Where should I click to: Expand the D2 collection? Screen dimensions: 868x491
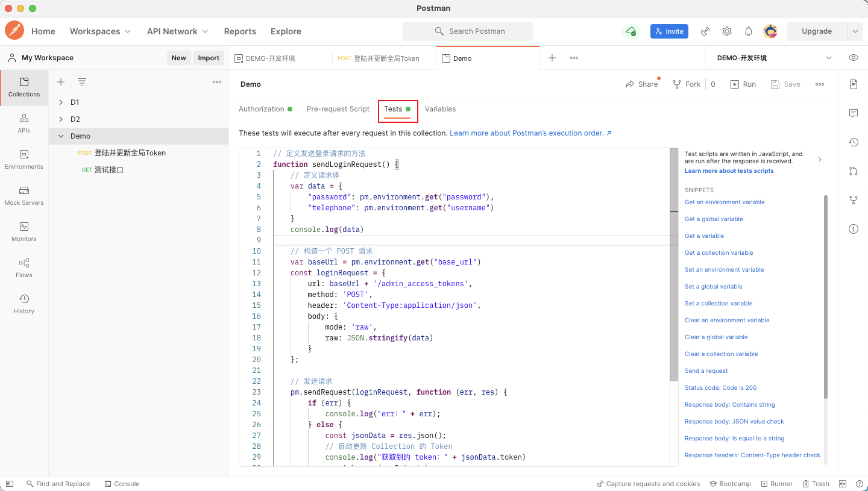tap(61, 119)
